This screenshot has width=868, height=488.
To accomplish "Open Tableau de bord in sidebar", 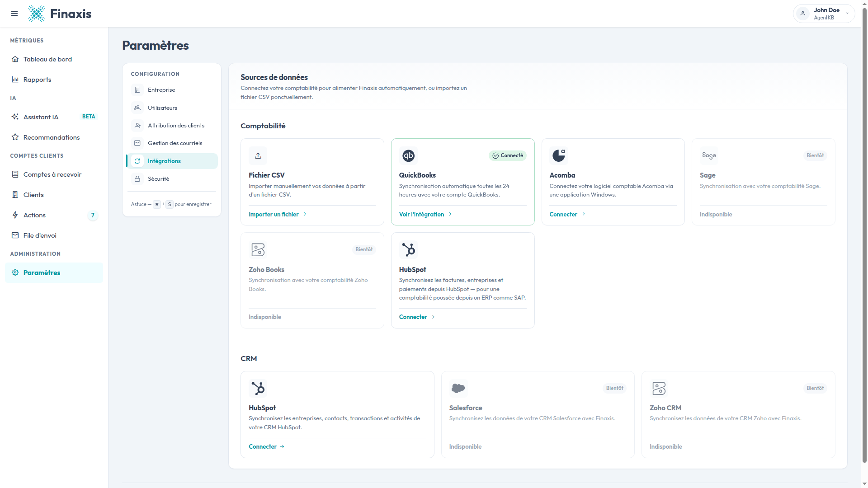I will 54,59.
